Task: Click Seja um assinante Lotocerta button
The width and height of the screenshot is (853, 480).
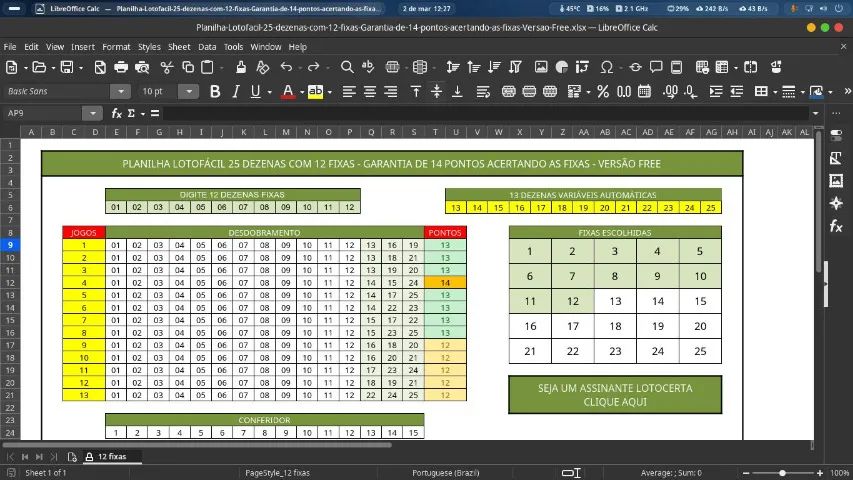Action: pos(615,395)
